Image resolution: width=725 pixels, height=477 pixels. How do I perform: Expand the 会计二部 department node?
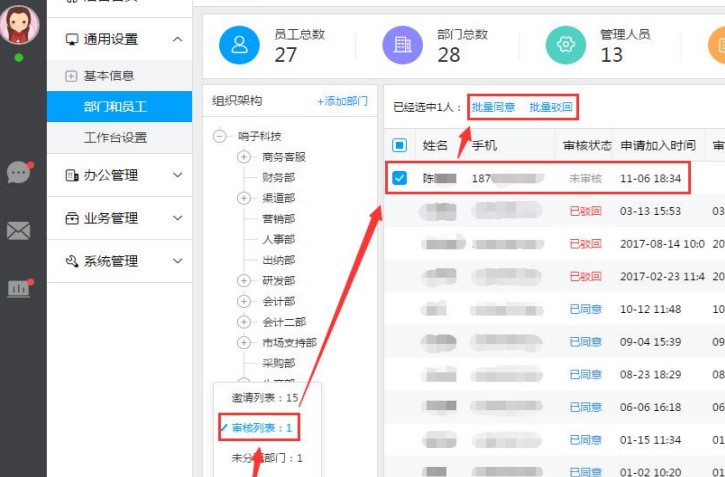pos(244,322)
